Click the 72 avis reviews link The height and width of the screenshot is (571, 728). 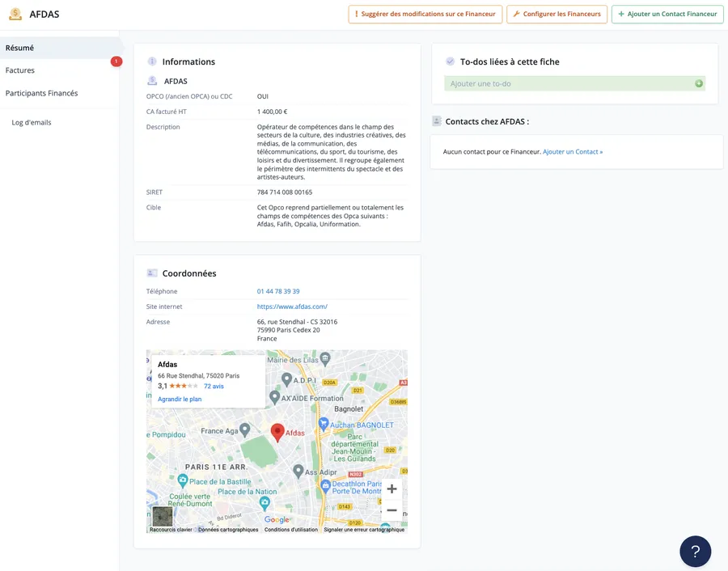click(x=214, y=387)
